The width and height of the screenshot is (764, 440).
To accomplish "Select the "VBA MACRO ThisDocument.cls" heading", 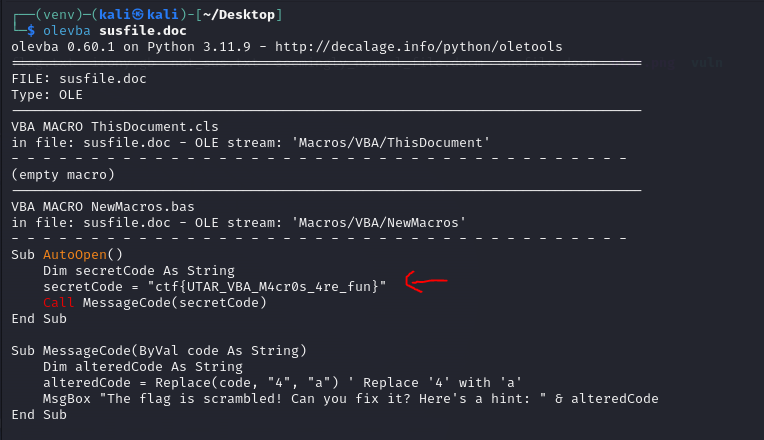I will pos(114,127).
